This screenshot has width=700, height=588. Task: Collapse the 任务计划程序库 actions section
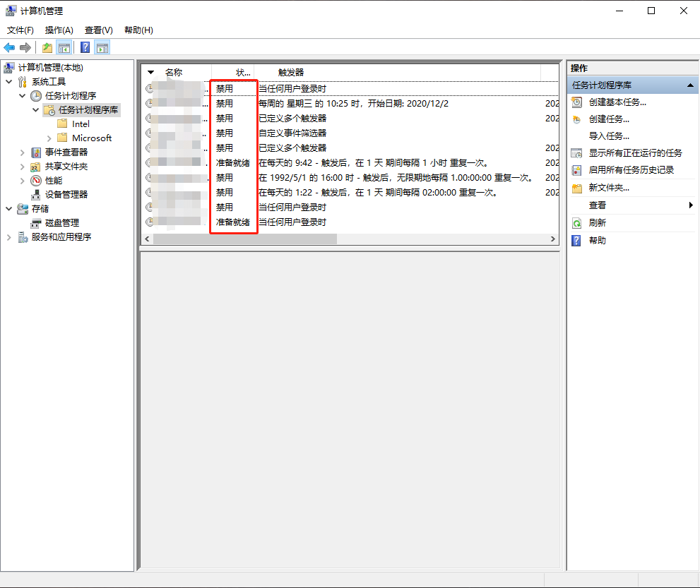690,85
